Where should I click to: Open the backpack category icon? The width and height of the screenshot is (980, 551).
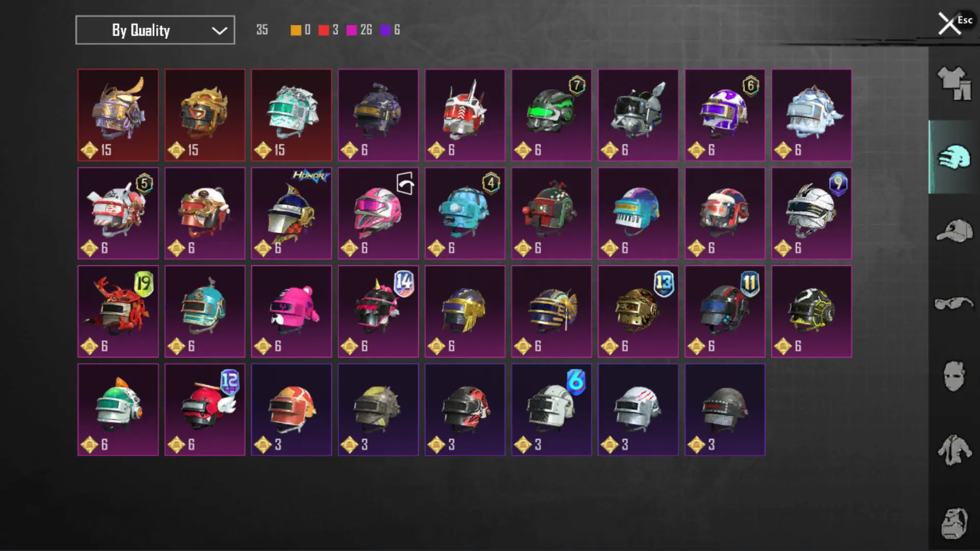(x=953, y=523)
